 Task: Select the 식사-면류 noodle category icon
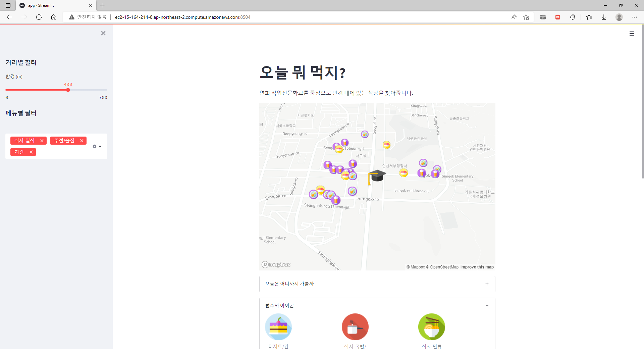[x=432, y=327]
